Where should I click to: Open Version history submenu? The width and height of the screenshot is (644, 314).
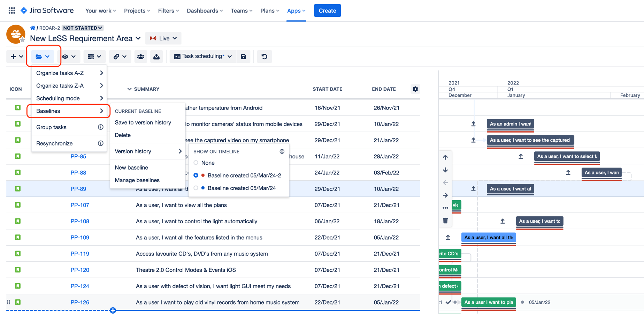coord(148,151)
